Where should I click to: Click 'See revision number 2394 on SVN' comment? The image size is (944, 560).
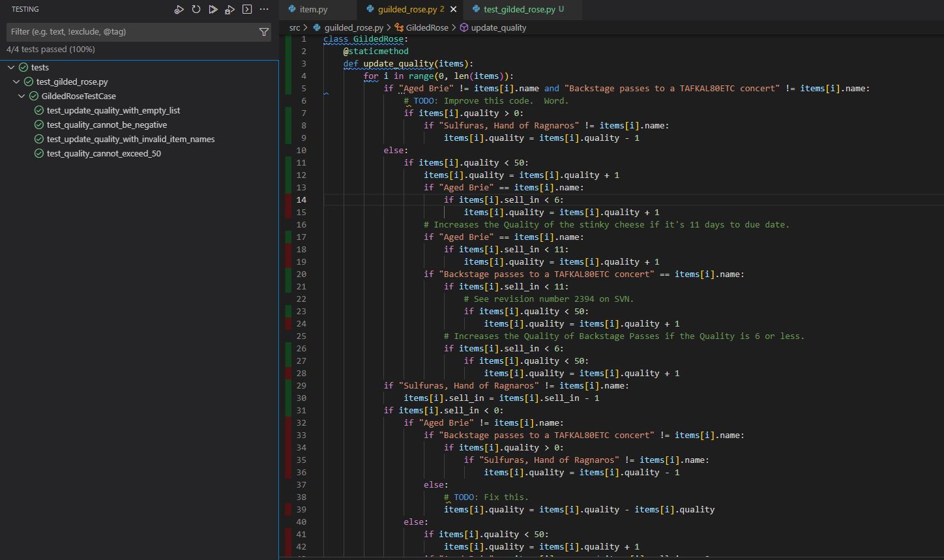(x=549, y=299)
